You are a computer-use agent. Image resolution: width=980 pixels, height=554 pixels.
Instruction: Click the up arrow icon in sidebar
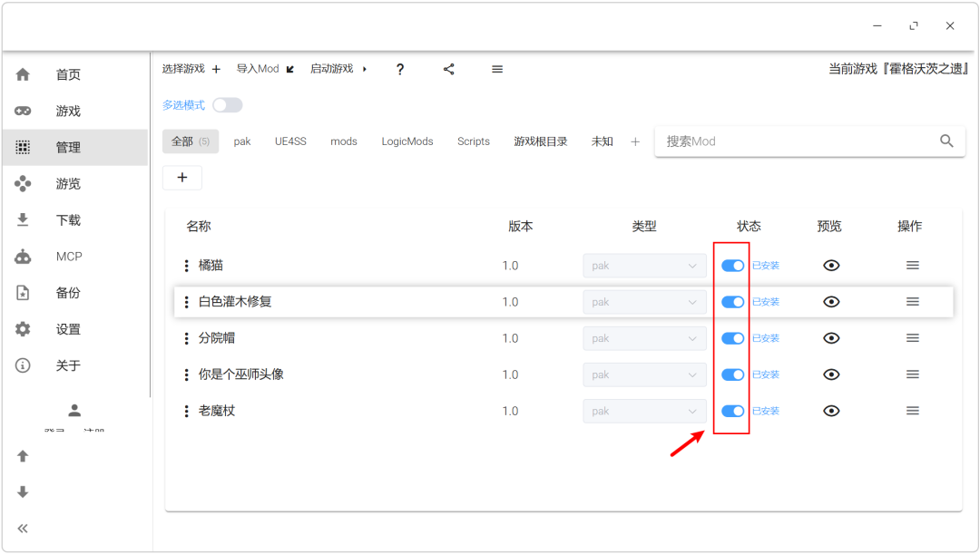[23, 456]
